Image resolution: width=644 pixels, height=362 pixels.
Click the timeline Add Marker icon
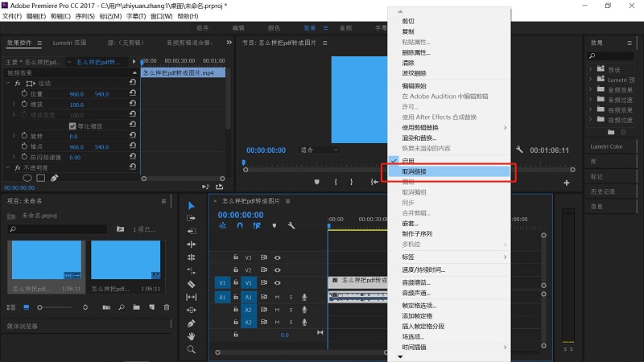(x=275, y=225)
